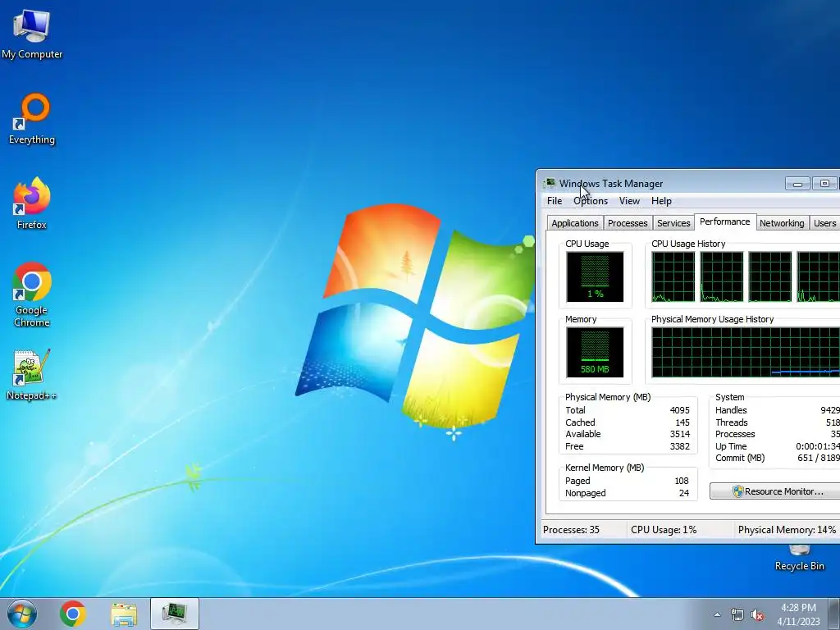Click Physical Memory Total value 4095
Image resolution: width=840 pixels, height=630 pixels.
tap(679, 410)
